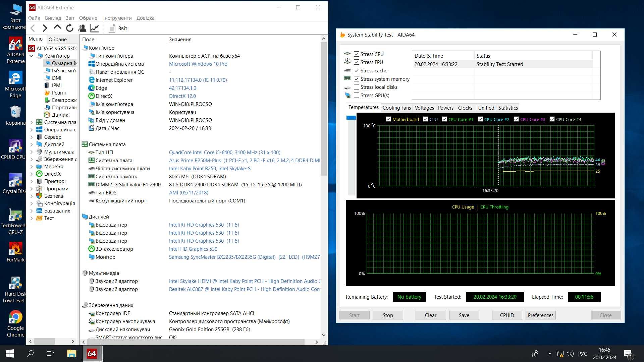Open Microsoft Edge desktop icon
The width and height of the screenshot is (644, 362).
[x=15, y=84]
